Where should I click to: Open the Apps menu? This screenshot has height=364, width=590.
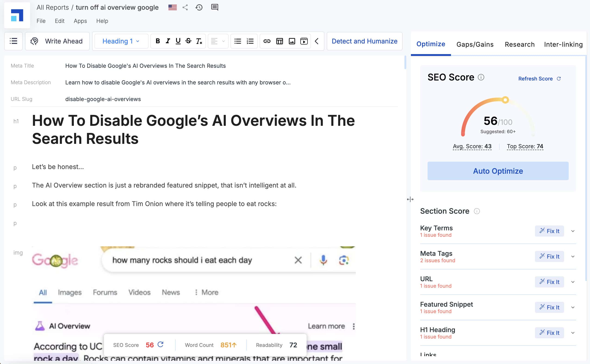click(x=80, y=21)
